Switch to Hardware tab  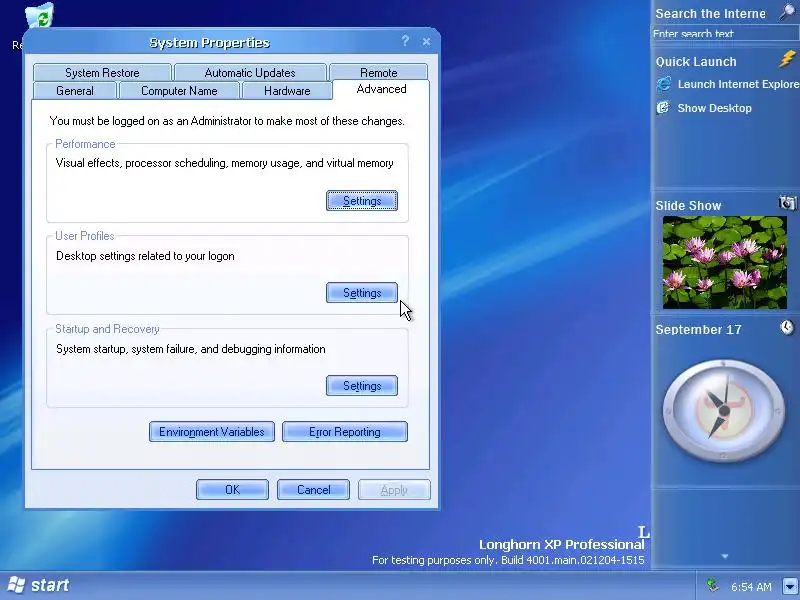287,91
